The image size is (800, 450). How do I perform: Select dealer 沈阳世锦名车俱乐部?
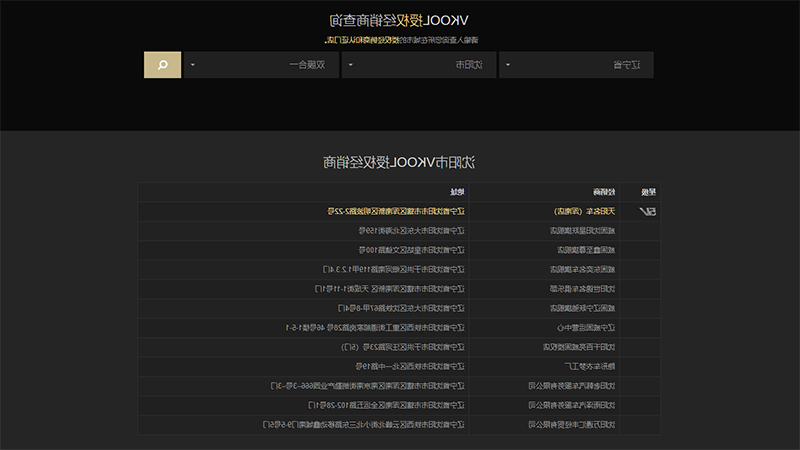(x=583, y=289)
